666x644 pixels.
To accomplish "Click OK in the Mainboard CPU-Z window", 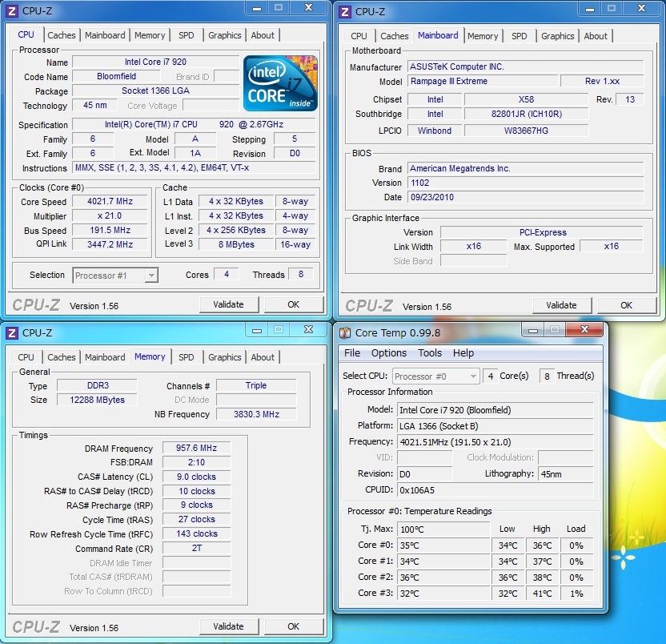I will (x=626, y=305).
